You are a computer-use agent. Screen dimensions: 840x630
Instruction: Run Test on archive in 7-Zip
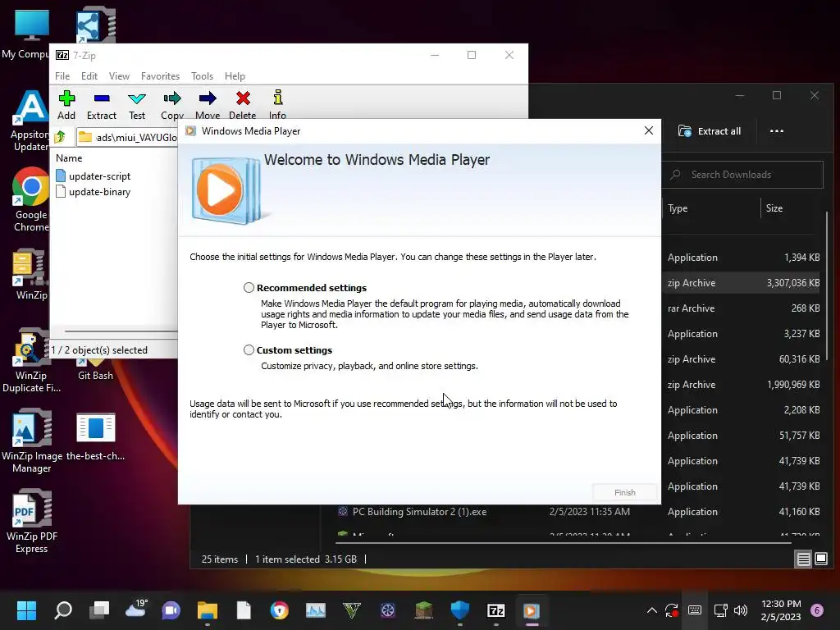click(137, 104)
